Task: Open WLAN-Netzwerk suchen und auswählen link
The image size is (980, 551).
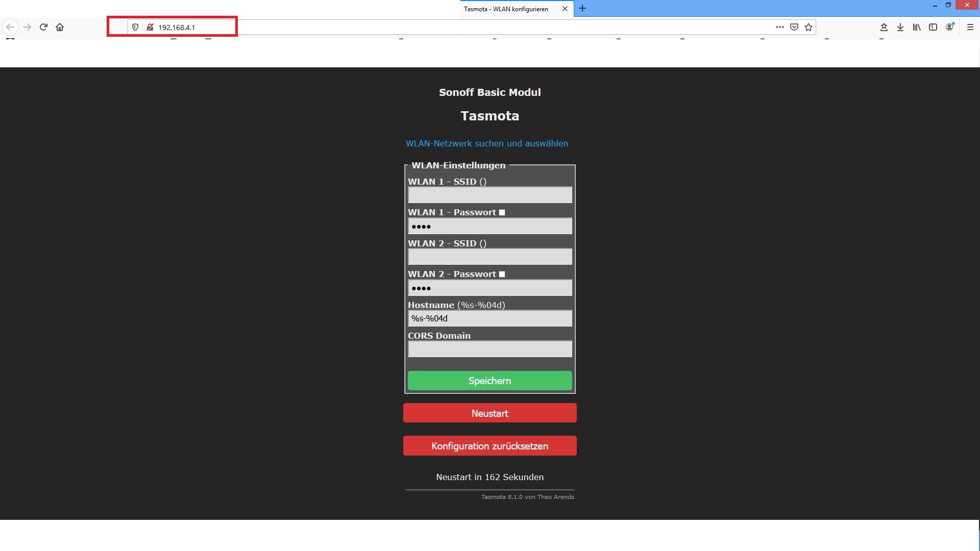Action: [487, 143]
